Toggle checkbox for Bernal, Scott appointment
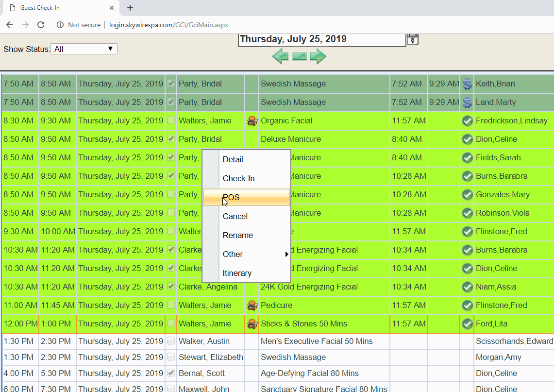554x392 pixels. click(x=171, y=374)
